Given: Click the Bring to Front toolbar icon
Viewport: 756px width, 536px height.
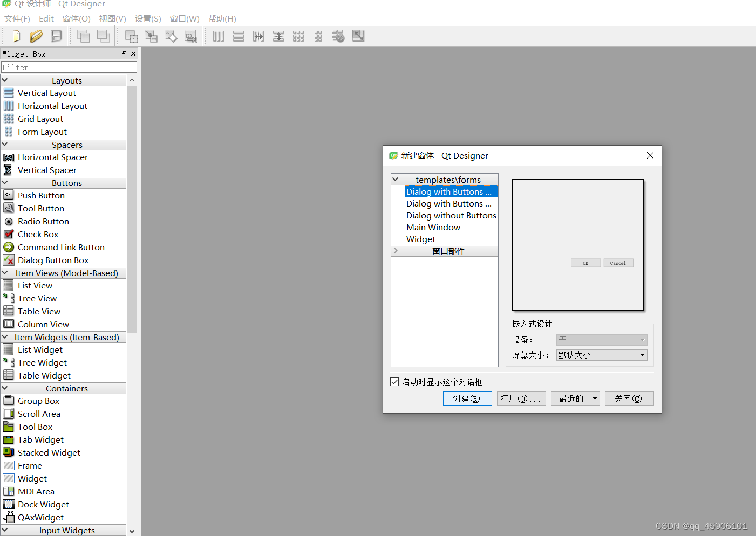Looking at the screenshot, I should [103, 36].
